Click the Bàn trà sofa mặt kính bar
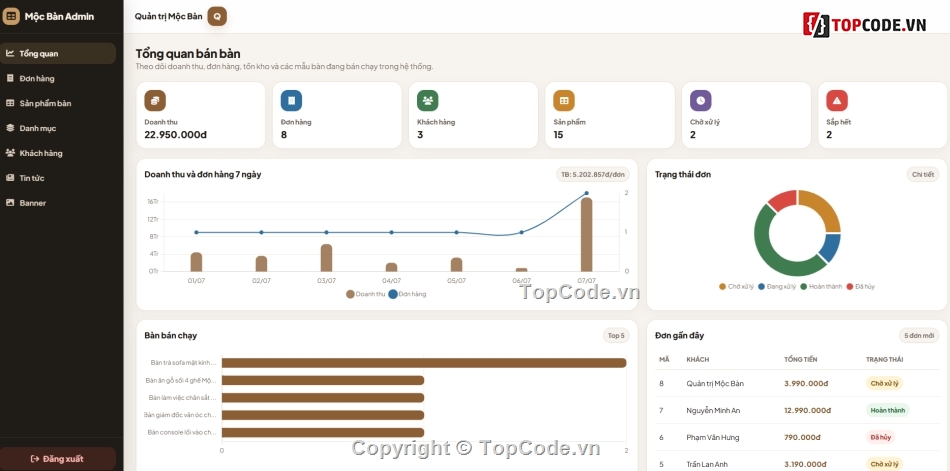 click(424, 362)
